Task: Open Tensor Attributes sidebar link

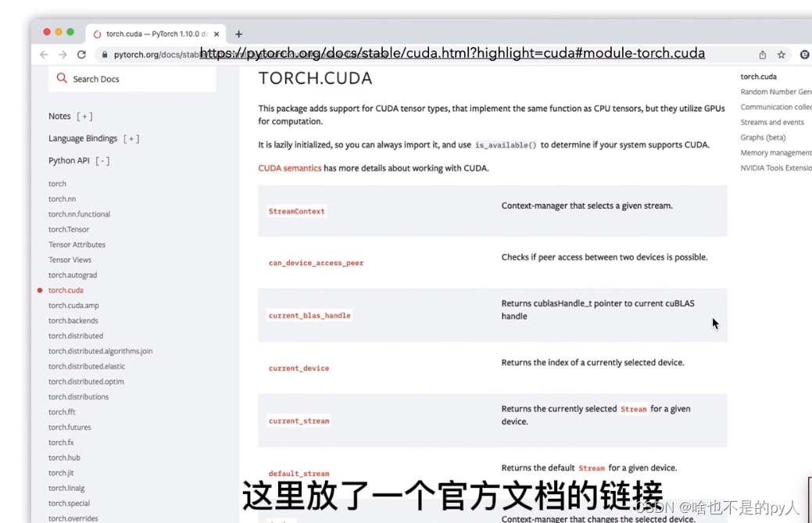Action: [77, 245]
